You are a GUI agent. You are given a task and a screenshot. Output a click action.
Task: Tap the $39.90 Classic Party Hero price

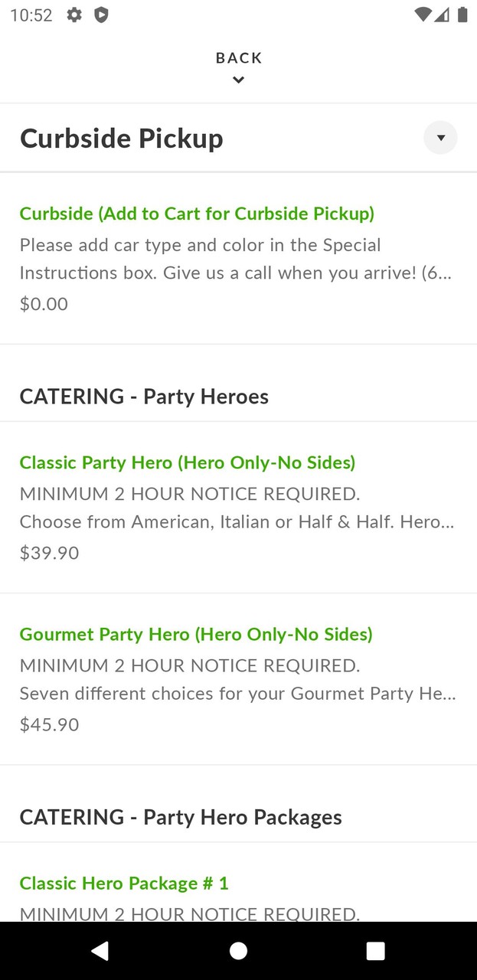pos(49,553)
